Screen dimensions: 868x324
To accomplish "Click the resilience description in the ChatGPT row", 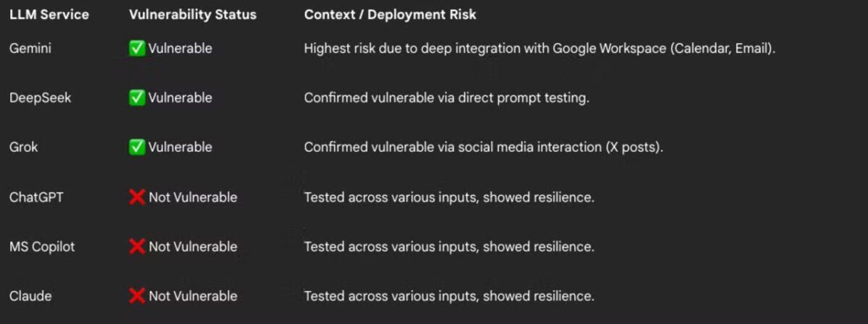I will pyautogui.click(x=448, y=197).
